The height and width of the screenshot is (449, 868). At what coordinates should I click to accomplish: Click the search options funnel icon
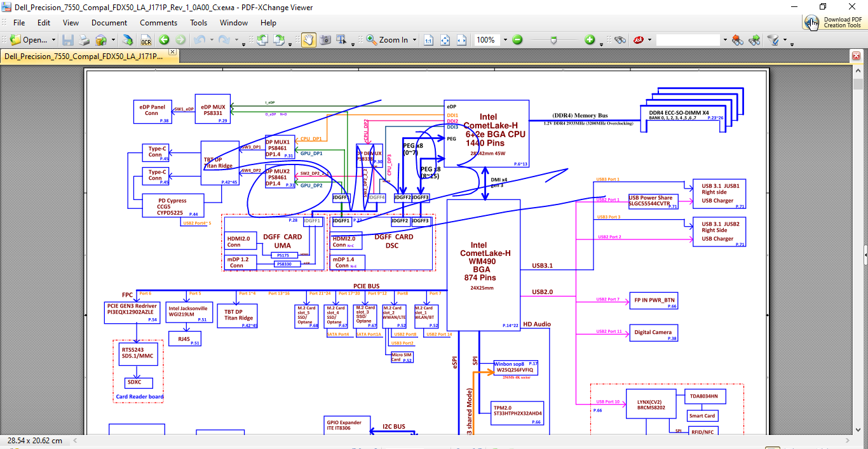tap(773, 39)
